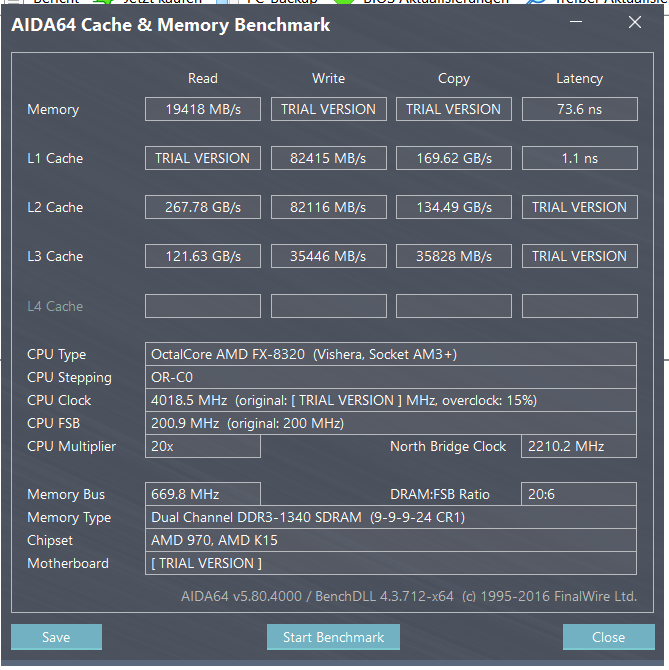Click the Latency column header
The width and height of the screenshot is (669, 670).
(x=580, y=79)
